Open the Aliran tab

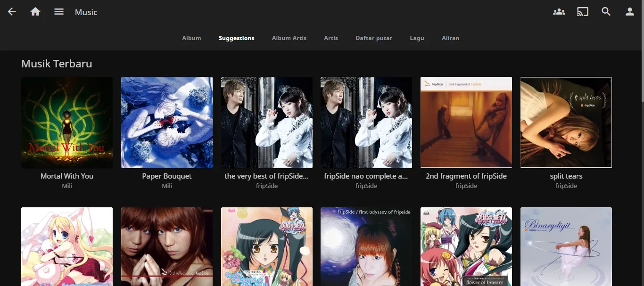point(450,38)
